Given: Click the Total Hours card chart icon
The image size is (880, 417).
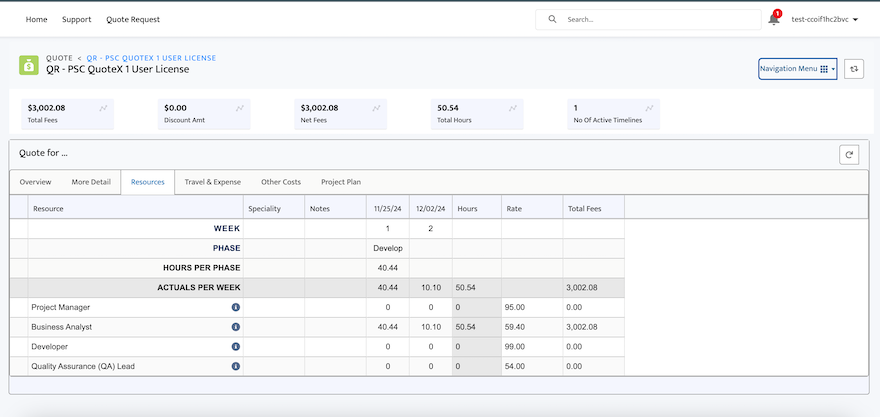Looking at the screenshot, I should click(512, 108).
